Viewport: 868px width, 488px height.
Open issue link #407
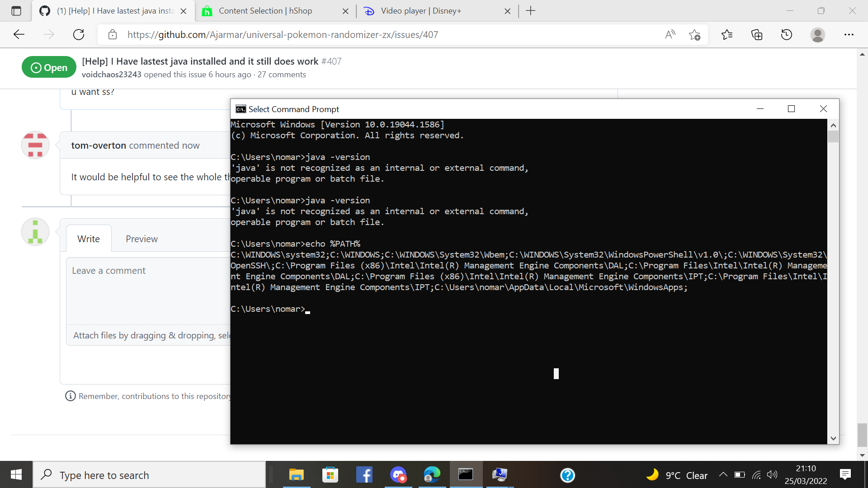click(x=332, y=61)
